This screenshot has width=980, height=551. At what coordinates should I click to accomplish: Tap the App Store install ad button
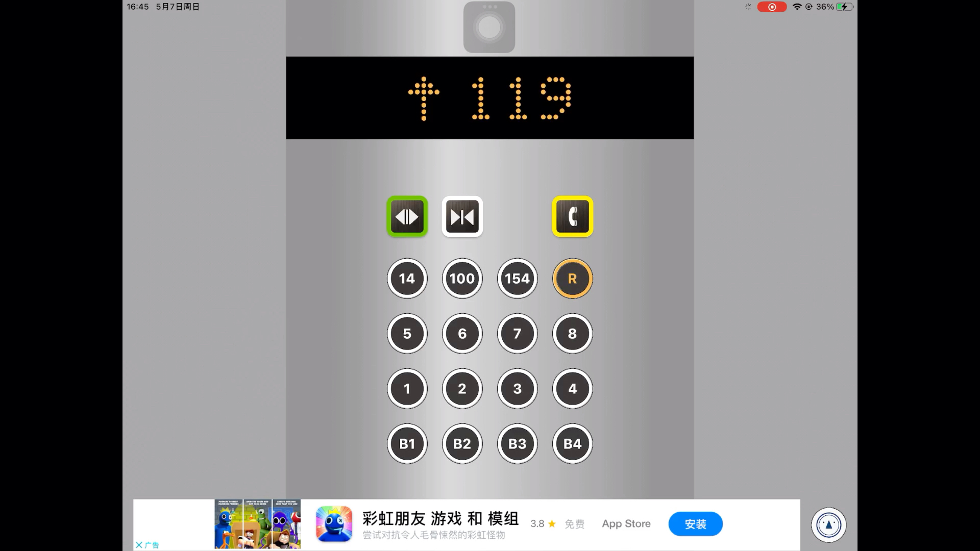coord(695,523)
